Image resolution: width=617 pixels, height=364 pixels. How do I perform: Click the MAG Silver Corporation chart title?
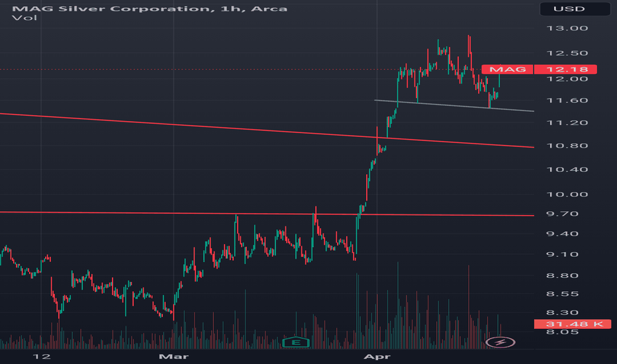150,9
